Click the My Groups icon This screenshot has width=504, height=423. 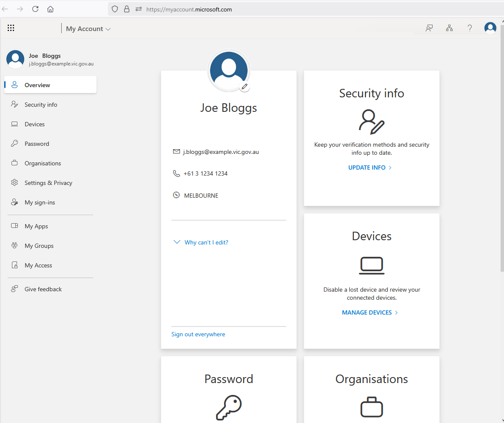point(14,245)
